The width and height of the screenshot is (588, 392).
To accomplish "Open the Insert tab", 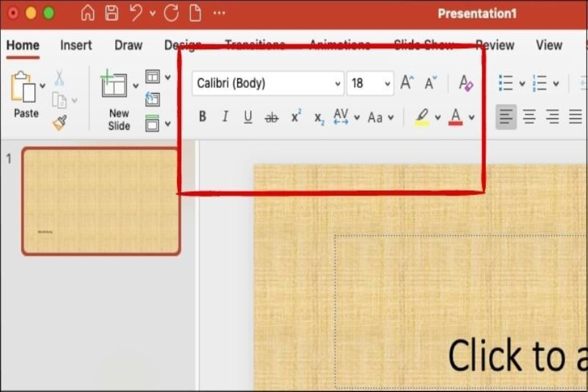I will pos(76,46).
